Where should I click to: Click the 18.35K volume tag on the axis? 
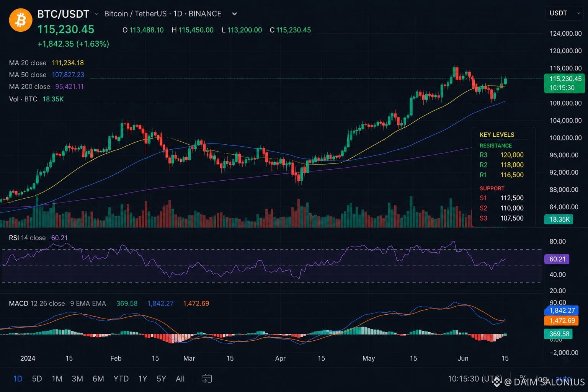point(559,219)
